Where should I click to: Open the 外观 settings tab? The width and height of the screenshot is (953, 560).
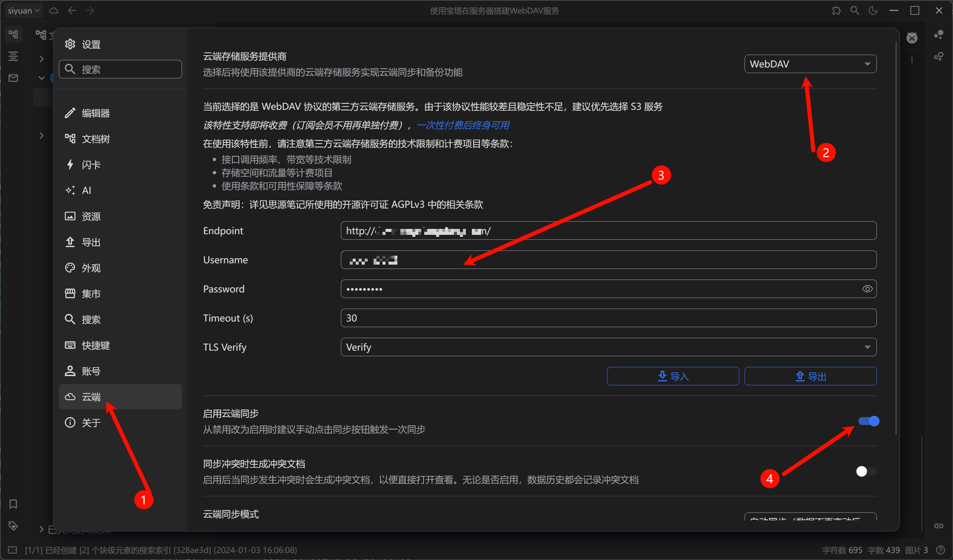click(x=120, y=268)
